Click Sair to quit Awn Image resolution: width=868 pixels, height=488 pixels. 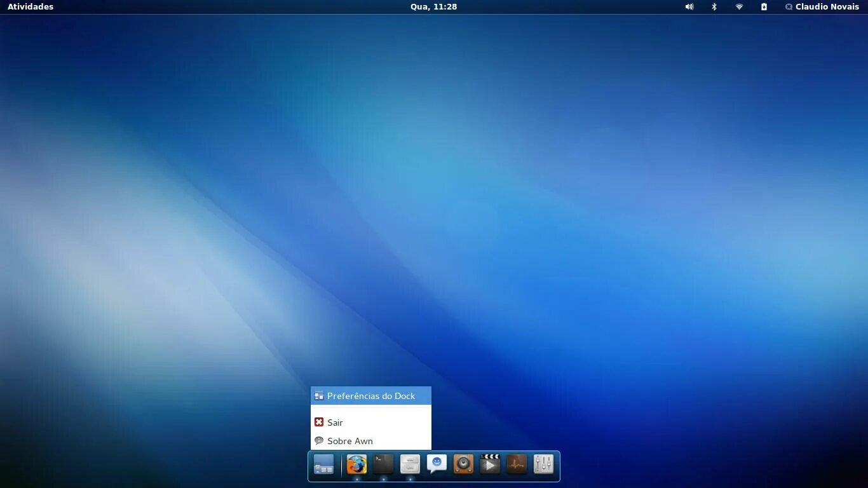point(335,422)
